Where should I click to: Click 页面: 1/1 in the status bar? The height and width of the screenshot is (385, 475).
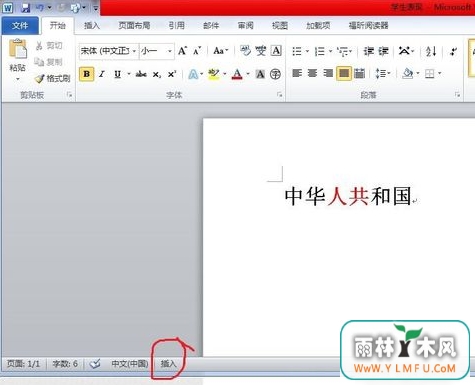23,364
